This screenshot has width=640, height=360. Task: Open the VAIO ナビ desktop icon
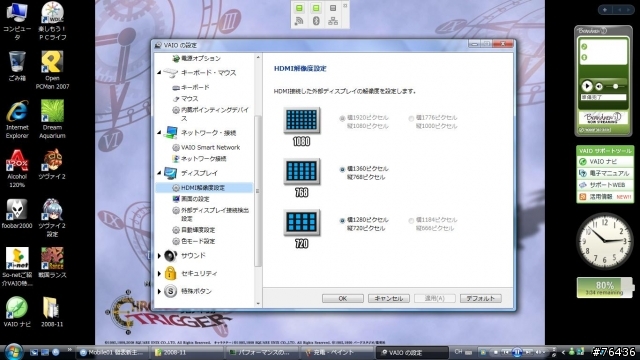tap(17, 312)
